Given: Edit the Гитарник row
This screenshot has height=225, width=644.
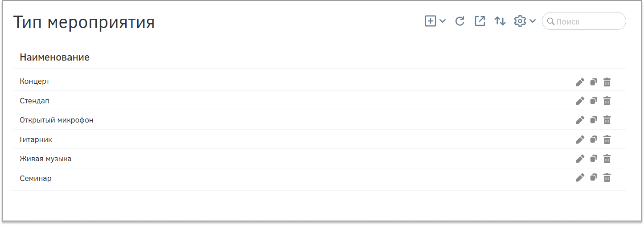Looking at the screenshot, I should point(580,140).
